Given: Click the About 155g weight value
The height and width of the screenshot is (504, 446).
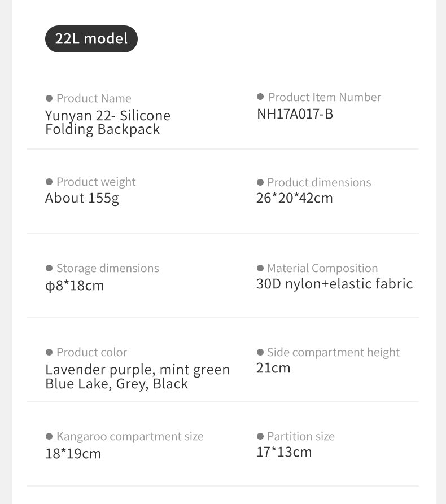Looking at the screenshot, I should 82,199.
